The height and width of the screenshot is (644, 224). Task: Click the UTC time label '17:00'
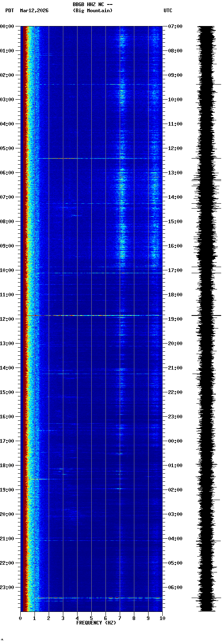click(x=175, y=270)
